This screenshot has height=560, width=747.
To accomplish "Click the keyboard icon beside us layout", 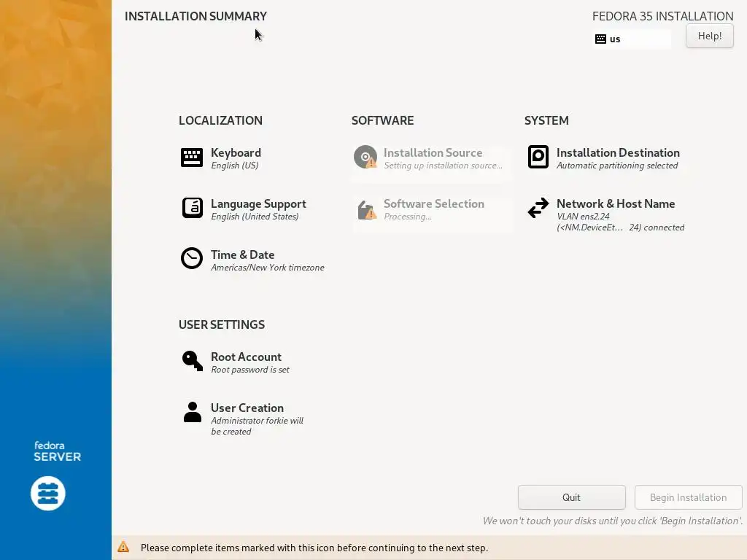I will click(601, 39).
